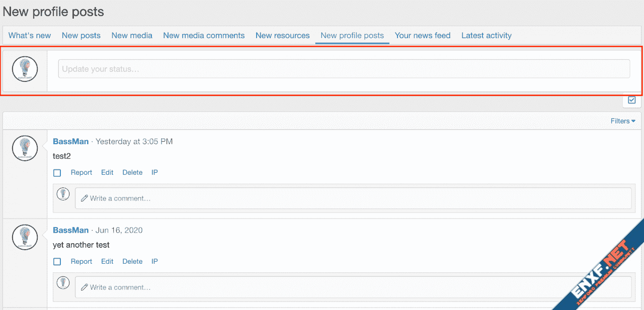
Task: Delete the test2 profile post
Action: point(132,173)
